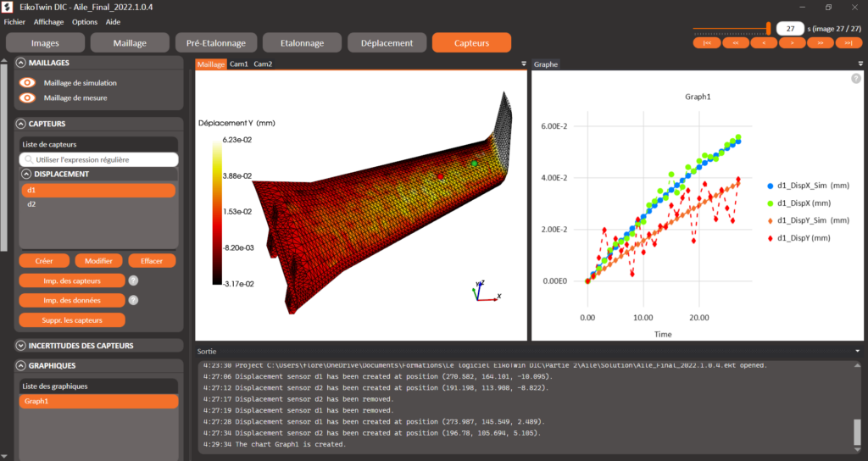The image size is (868, 461).
Task: Click help icon next to Imp. des capteurs
Action: [133, 280]
